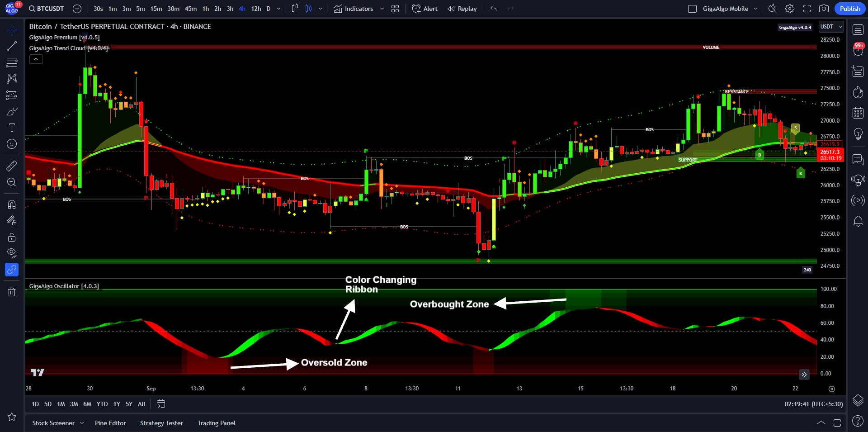
Task: Open the calendar panel
Action: [858, 113]
